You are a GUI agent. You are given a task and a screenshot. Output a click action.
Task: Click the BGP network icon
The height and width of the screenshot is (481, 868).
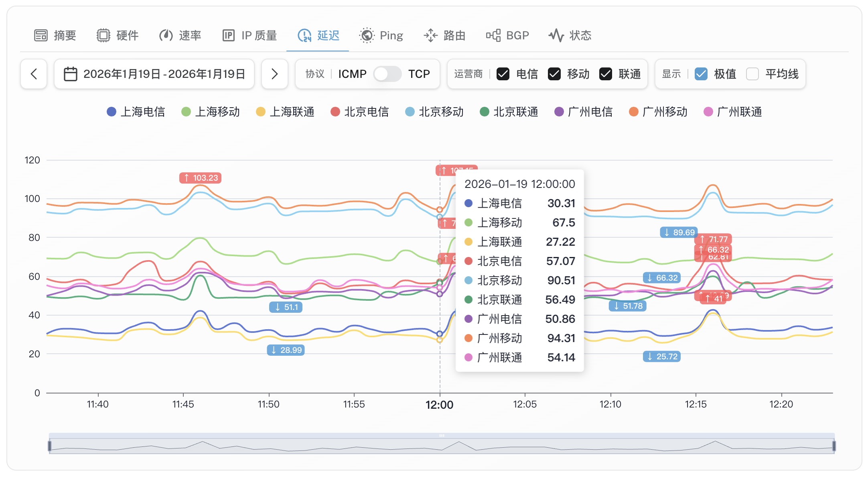click(x=493, y=35)
